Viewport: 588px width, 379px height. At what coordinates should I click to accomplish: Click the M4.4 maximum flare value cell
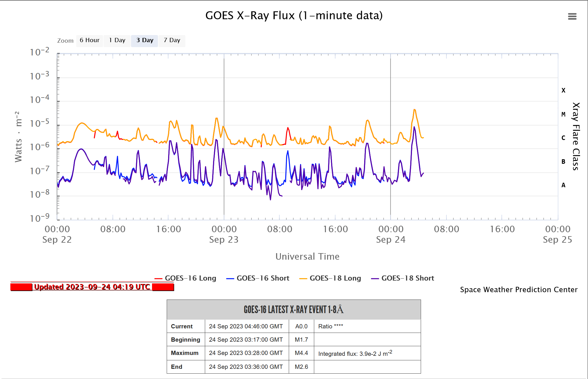pos(301,353)
